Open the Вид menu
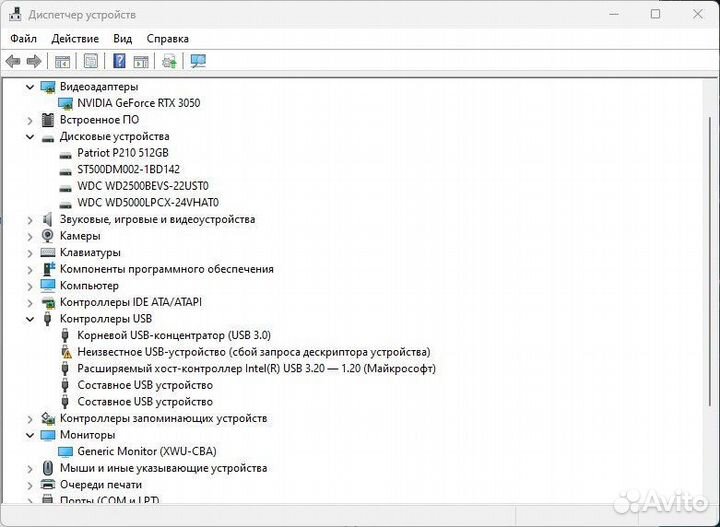720x527 pixels. (x=123, y=39)
